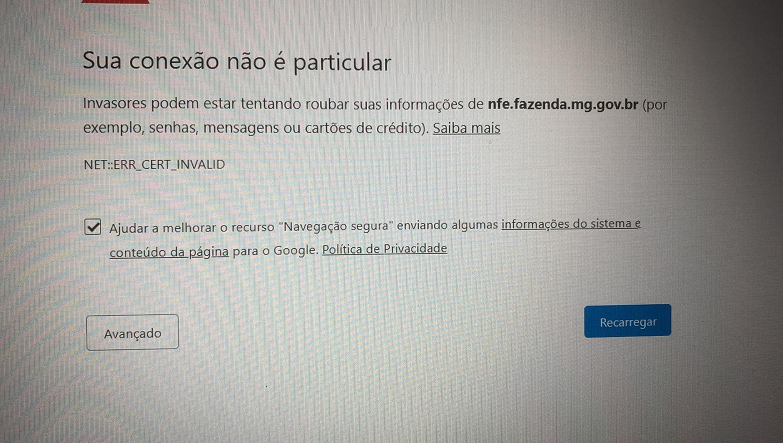Image resolution: width=783 pixels, height=443 pixels.
Task: Click the heading Sua conexão não é particular
Action: click(237, 61)
